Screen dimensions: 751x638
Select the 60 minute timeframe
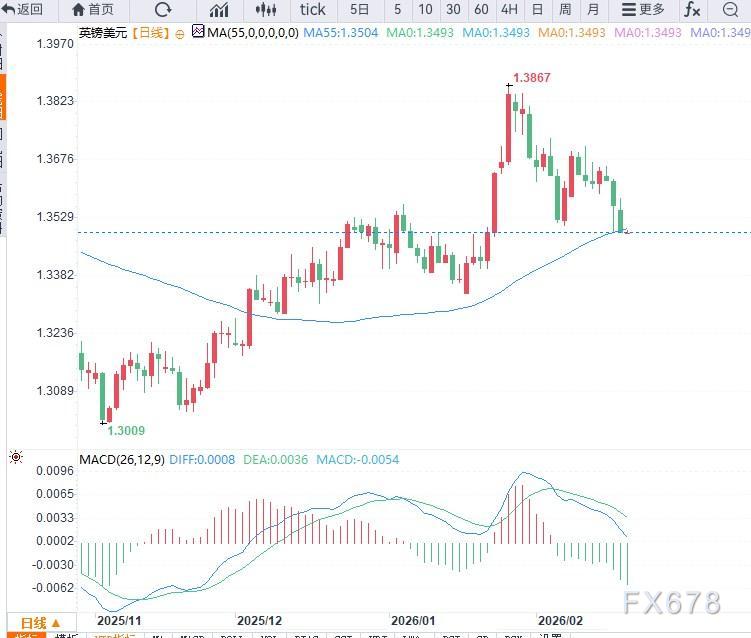[x=481, y=10]
